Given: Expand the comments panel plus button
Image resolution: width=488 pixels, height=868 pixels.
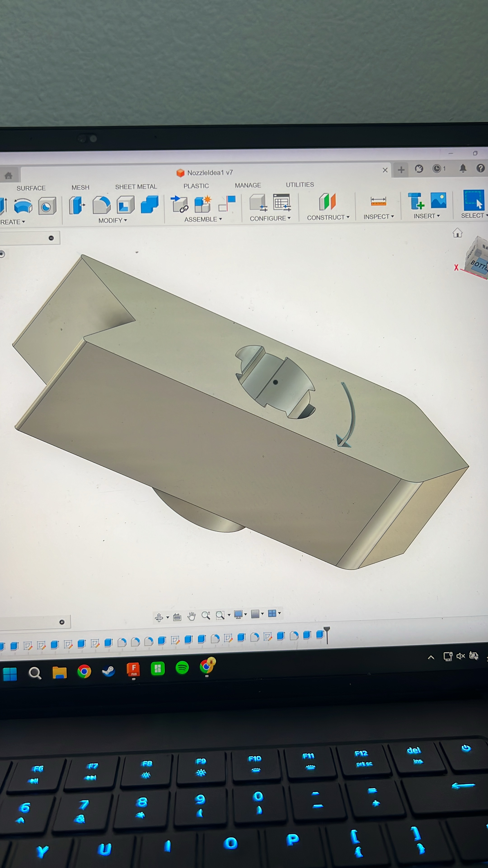Looking at the screenshot, I should click(x=62, y=622).
